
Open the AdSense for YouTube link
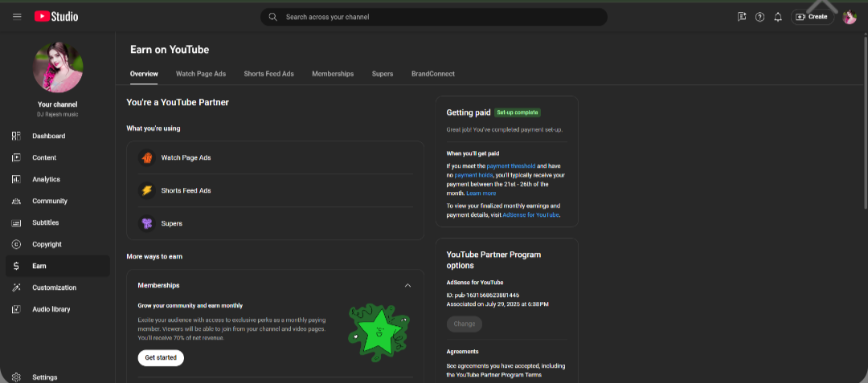530,214
